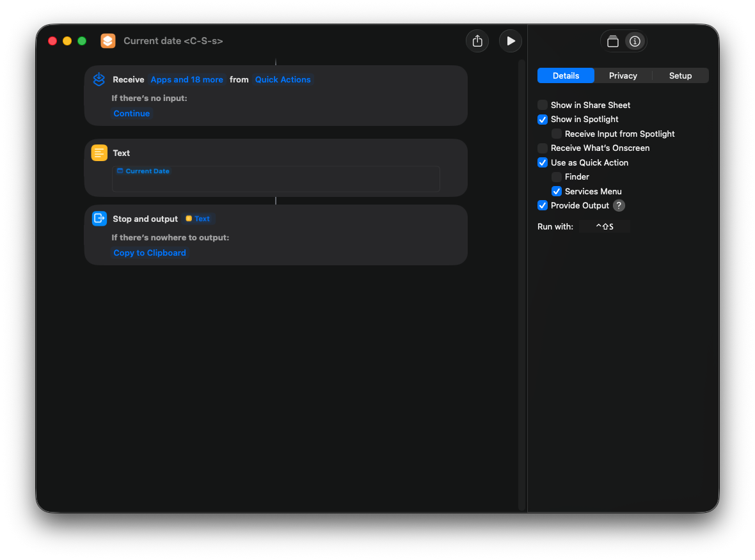The image size is (755, 560).
Task: Enable the Finder quick action option
Action: point(556,176)
